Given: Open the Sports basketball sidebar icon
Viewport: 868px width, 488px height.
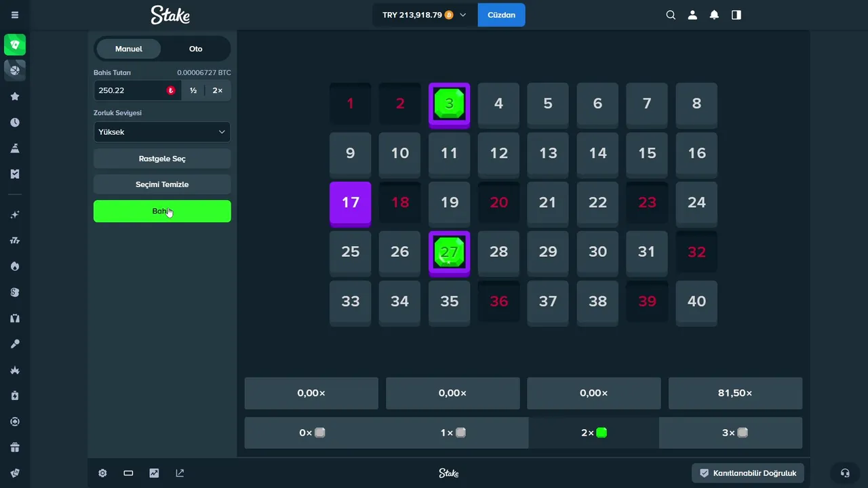Looking at the screenshot, I should [15, 70].
